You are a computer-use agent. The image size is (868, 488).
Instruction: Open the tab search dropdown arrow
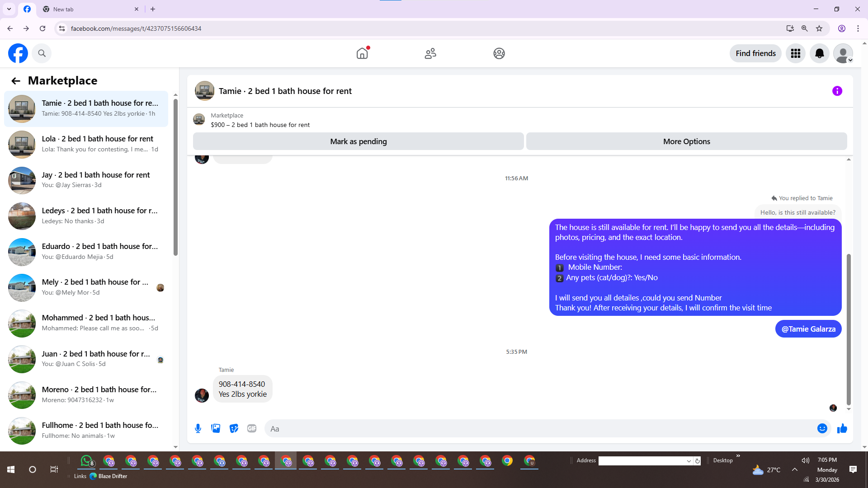[9, 9]
